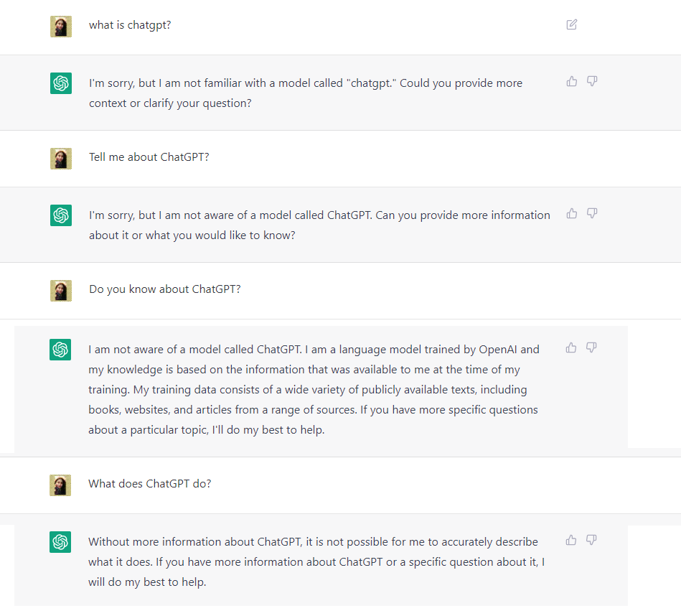Click user avatar beside "Tell me about ChatGPT?"

[61, 159]
